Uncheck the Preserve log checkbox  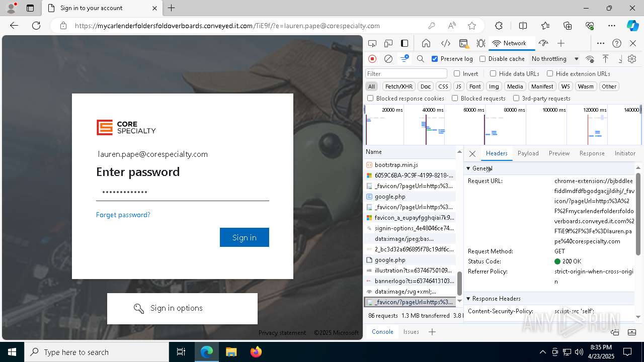(x=435, y=59)
